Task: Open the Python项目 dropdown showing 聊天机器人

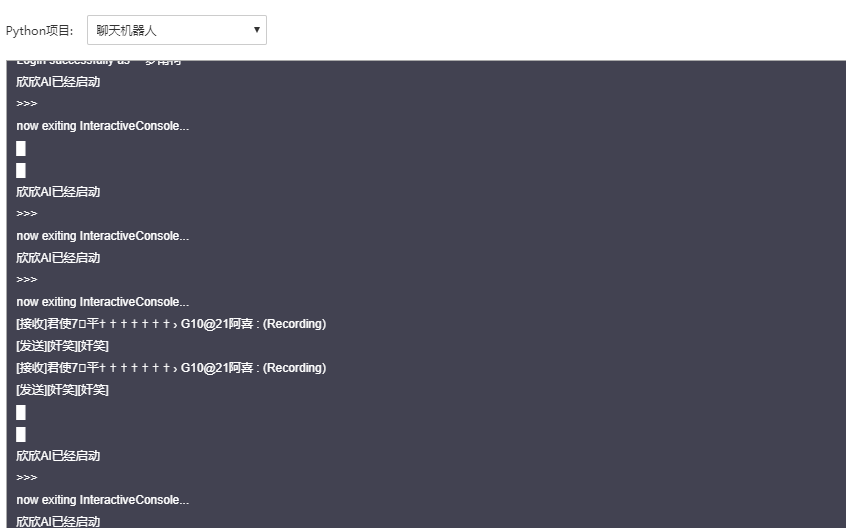Action: 176,30
